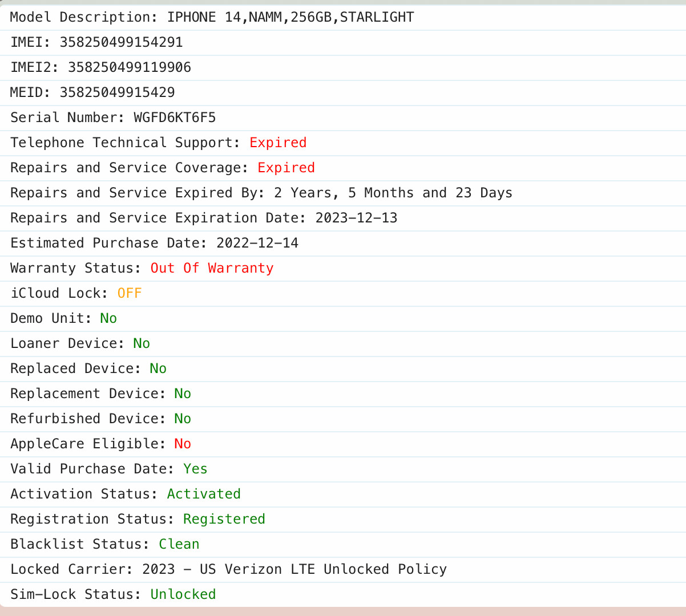Screen dimensions: 686x616
Task: Click the Clean blacklist status
Action: 179,544
